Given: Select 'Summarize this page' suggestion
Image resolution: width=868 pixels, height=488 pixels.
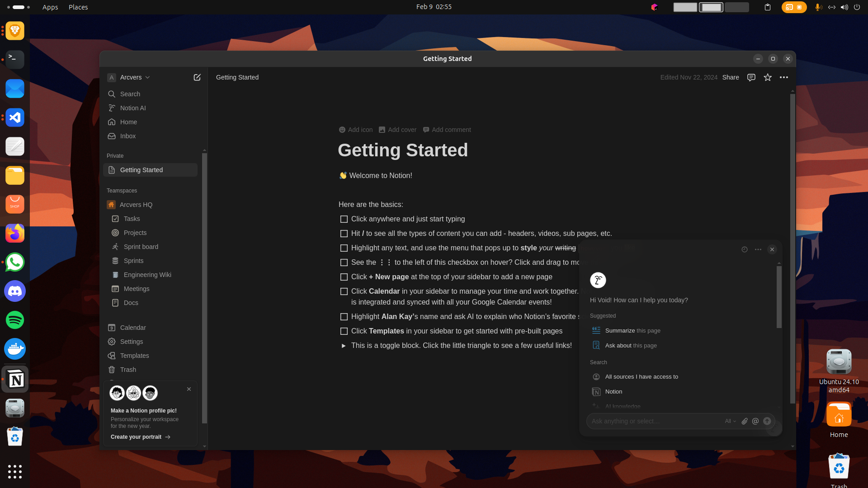Looking at the screenshot, I should click(632, 331).
